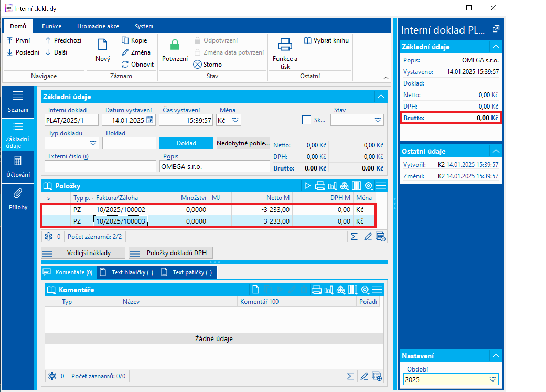Click pencil icon under Položky table
Screen dimensions: 546x392
coord(368,236)
